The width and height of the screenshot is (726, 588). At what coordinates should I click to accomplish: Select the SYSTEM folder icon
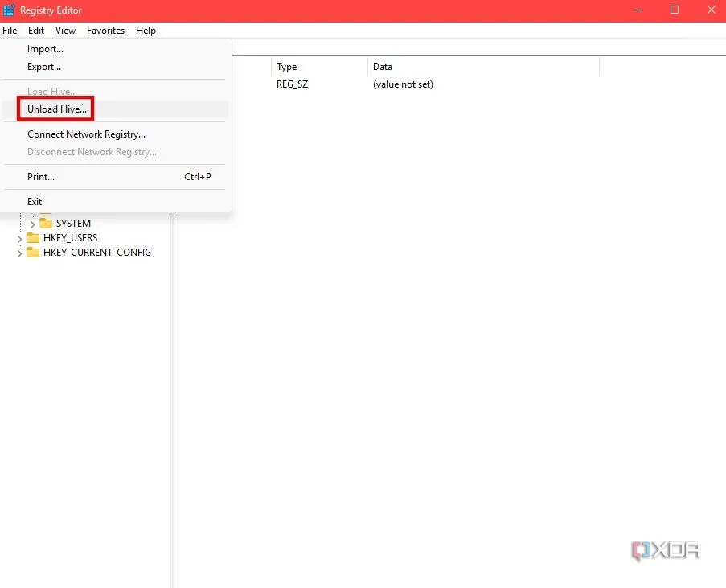[x=46, y=224]
